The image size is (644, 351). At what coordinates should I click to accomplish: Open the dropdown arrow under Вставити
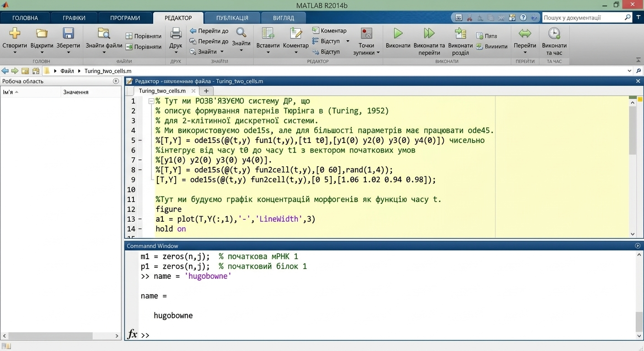tap(268, 52)
